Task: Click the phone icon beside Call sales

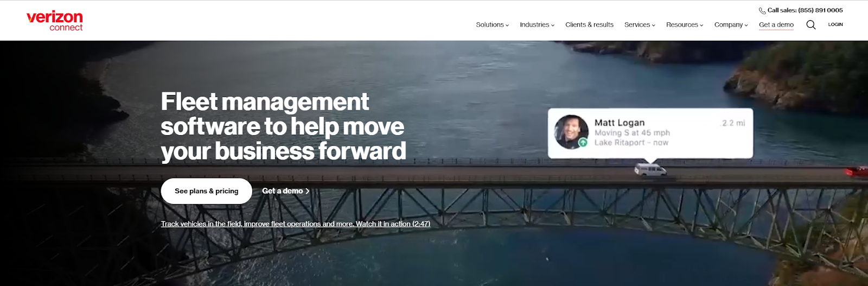Action: pos(762,10)
